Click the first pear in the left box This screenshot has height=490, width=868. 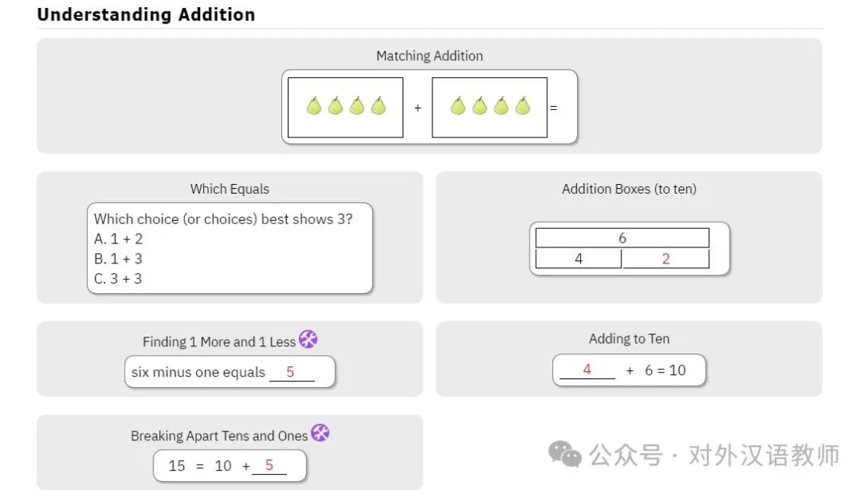click(x=314, y=106)
